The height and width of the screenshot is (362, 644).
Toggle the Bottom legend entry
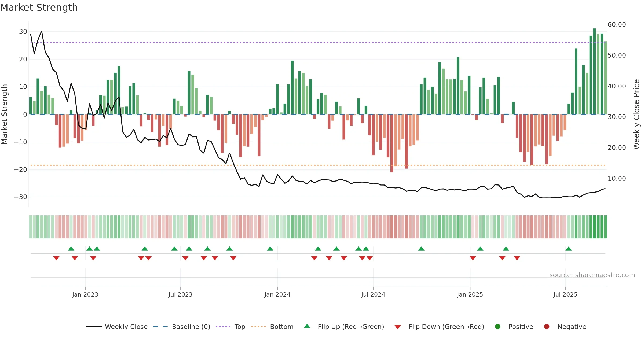click(272, 327)
